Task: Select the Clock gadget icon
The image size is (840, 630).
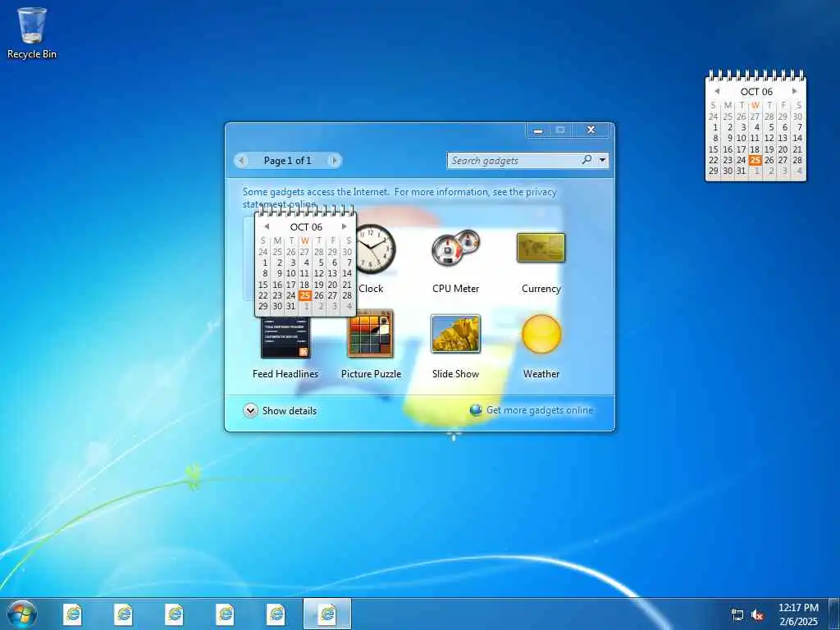Action: [376, 249]
